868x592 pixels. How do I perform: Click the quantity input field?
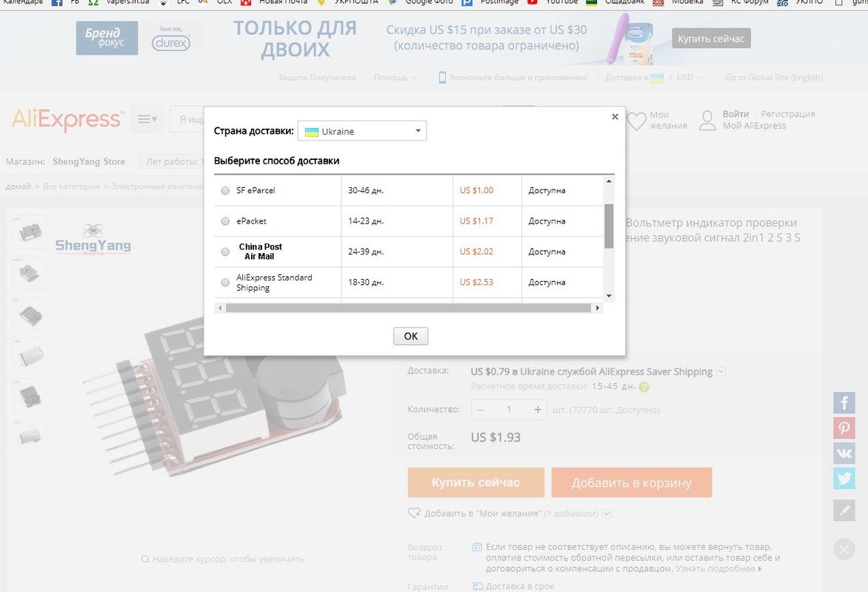[509, 410]
